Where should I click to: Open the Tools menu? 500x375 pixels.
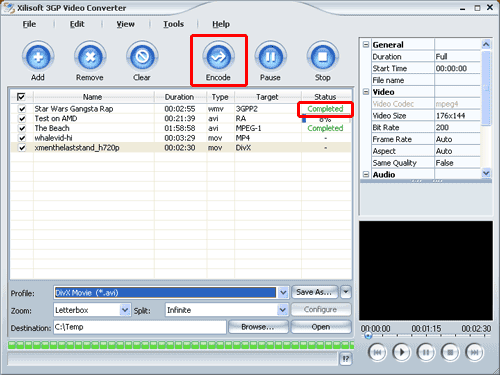click(173, 24)
